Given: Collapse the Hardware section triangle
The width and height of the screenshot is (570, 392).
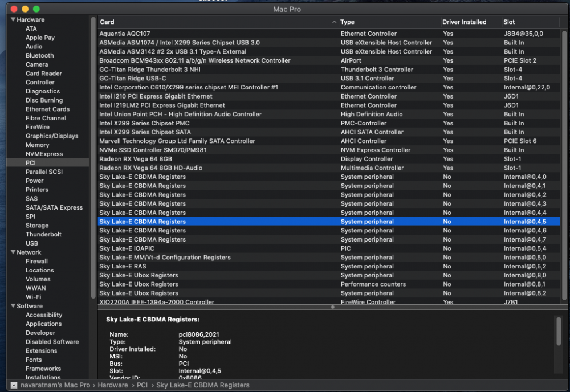Looking at the screenshot, I should (13, 19).
